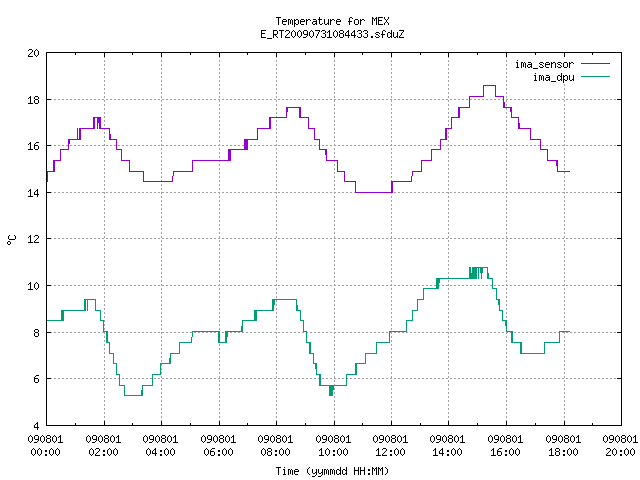Click the x-axis tick label 20:00
640x480 pixels.
click(x=620, y=452)
